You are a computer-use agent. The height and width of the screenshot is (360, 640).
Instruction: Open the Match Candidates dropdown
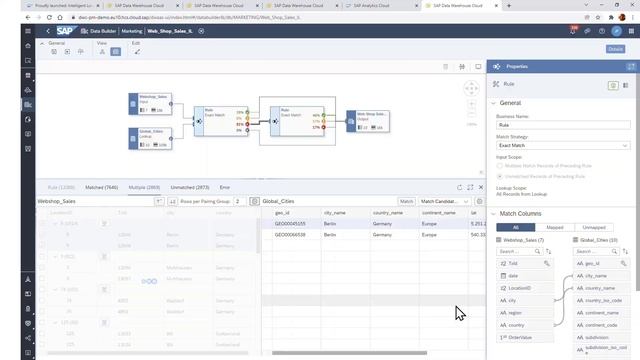444,201
